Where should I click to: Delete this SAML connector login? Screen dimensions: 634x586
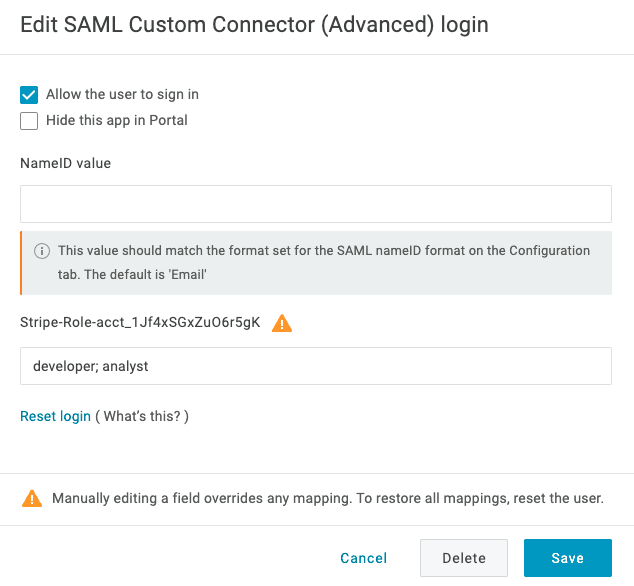[464, 558]
